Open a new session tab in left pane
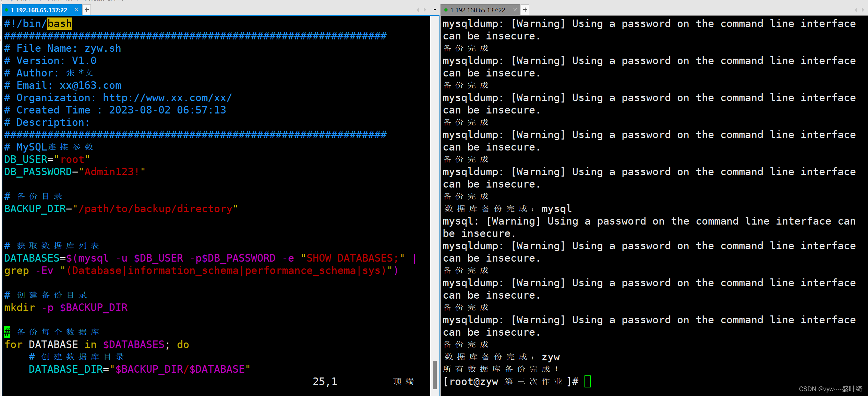Viewport: 868px width, 396px height. (x=87, y=10)
